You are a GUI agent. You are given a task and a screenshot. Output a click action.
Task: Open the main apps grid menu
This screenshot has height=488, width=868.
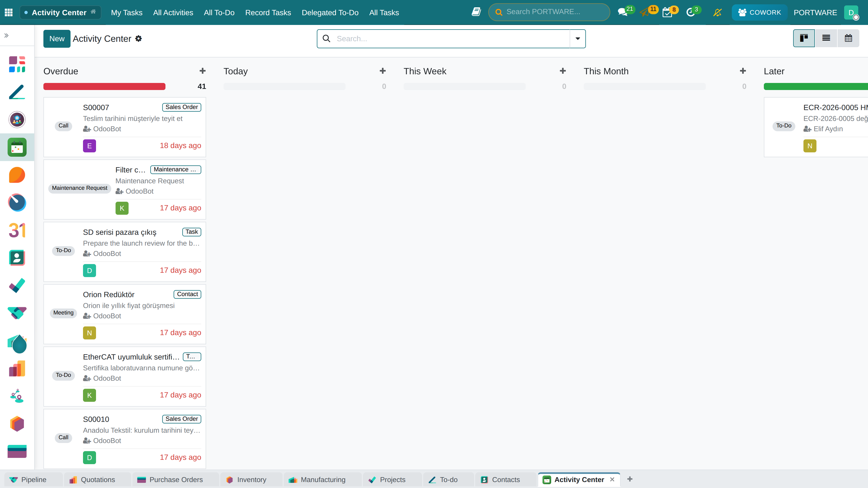pos(9,12)
